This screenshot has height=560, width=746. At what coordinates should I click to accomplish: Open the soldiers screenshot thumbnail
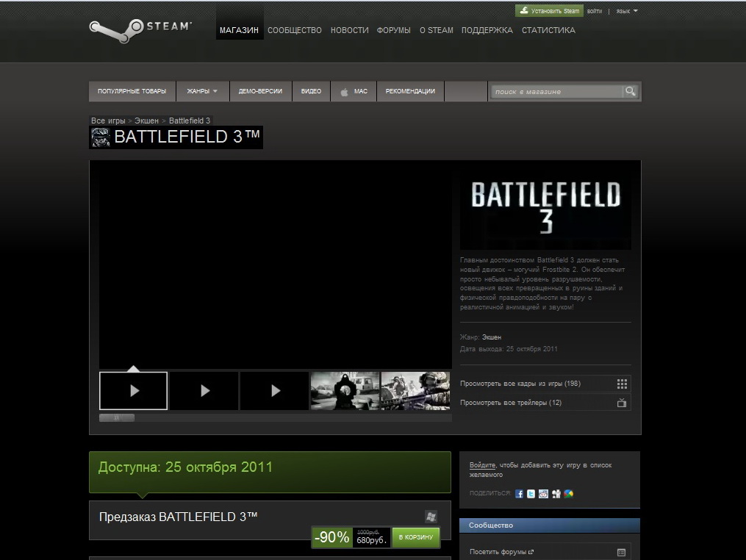pyautogui.click(x=415, y=391)
